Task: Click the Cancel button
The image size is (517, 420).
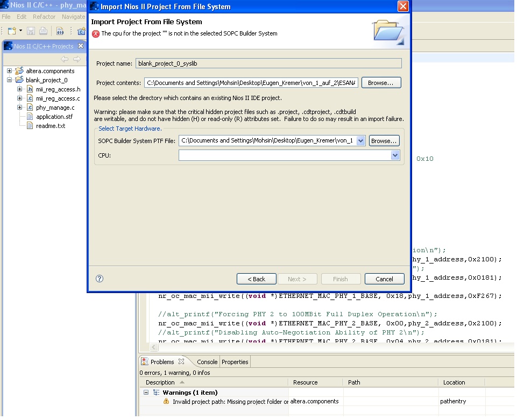Action: point(384,279)
